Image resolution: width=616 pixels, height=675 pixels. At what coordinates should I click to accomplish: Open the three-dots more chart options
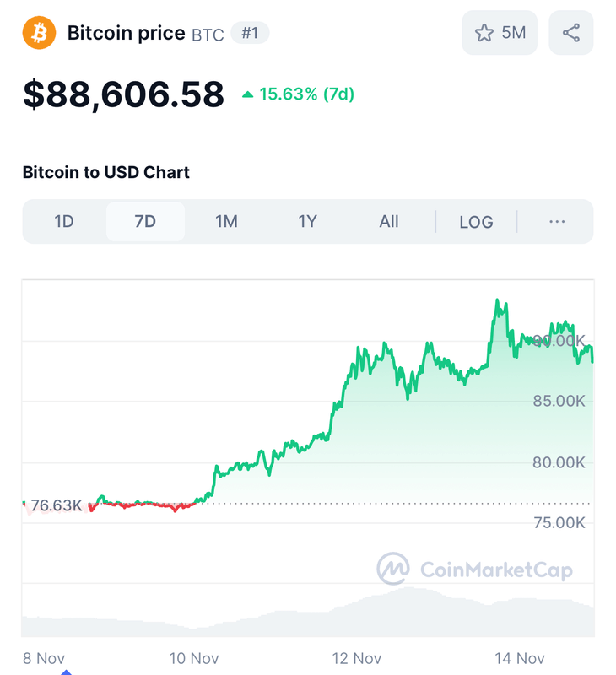556,222
